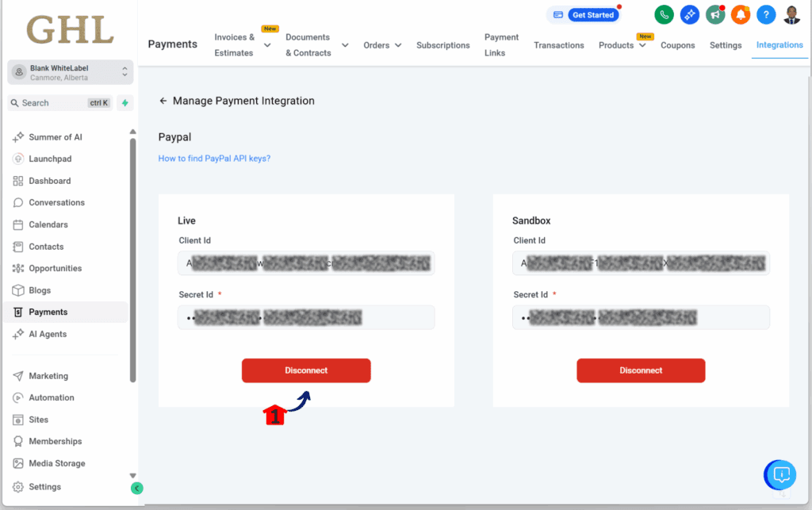Click the AI Agents sparkle icon

point(18,334)
